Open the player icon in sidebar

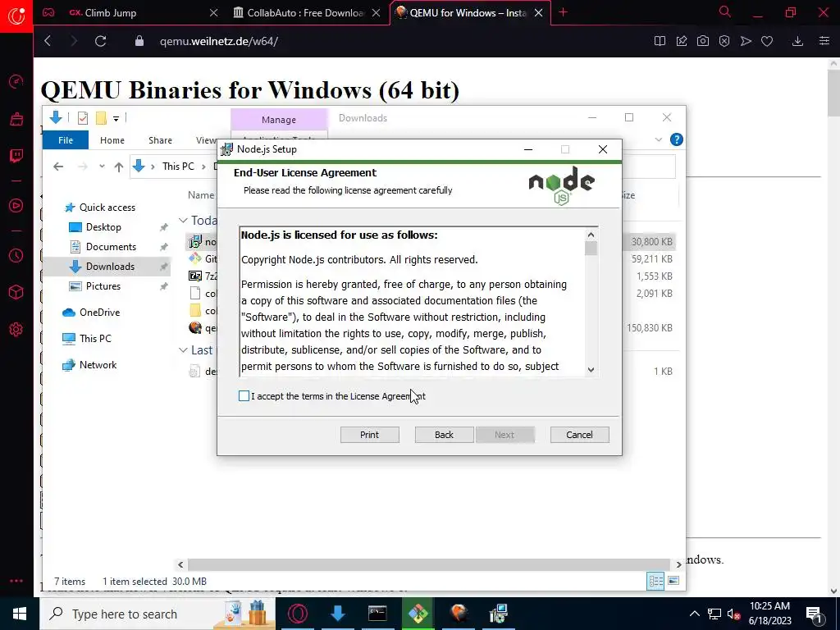pos(16,206)
